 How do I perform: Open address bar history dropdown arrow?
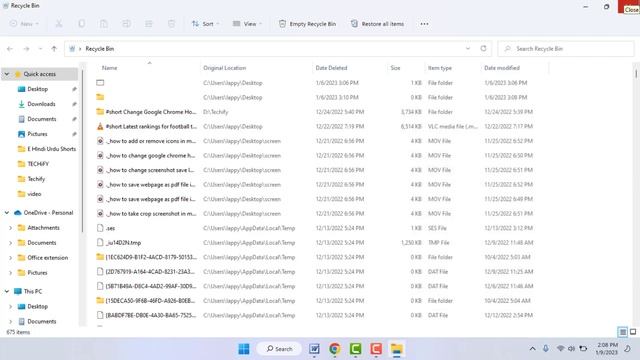pyautogui.click(x=468, y=49)
